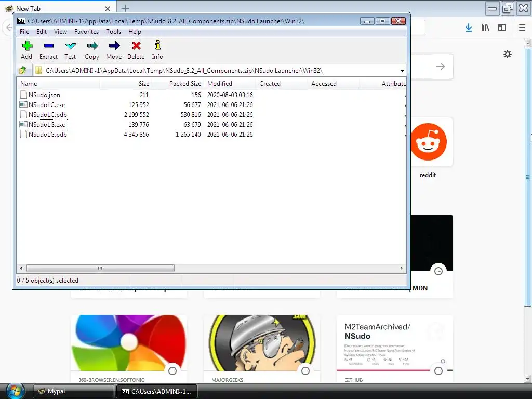Open the Favorites menu
532x399 pixels.
click(87, 32)
